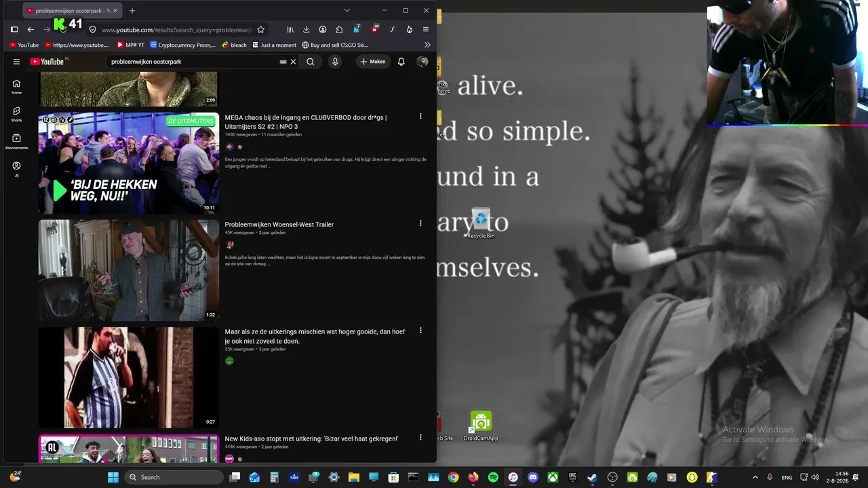The image size is (868, 488).
Task: Play the 'BIJ DE HEKKEN WEG, NU!!' thumbnail
Action: coord(129,163)
